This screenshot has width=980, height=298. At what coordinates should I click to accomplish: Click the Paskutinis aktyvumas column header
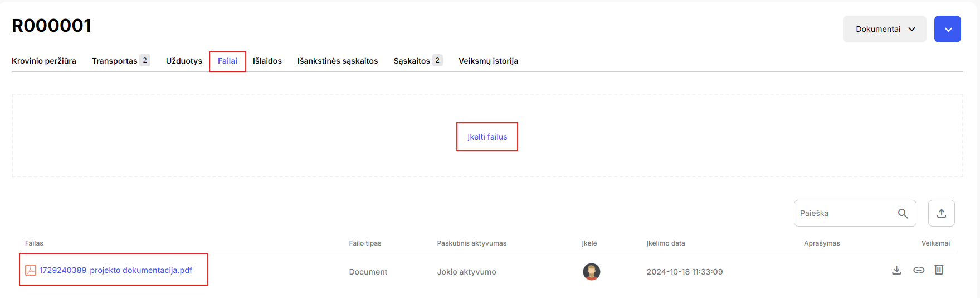click(x=472, y=243)
